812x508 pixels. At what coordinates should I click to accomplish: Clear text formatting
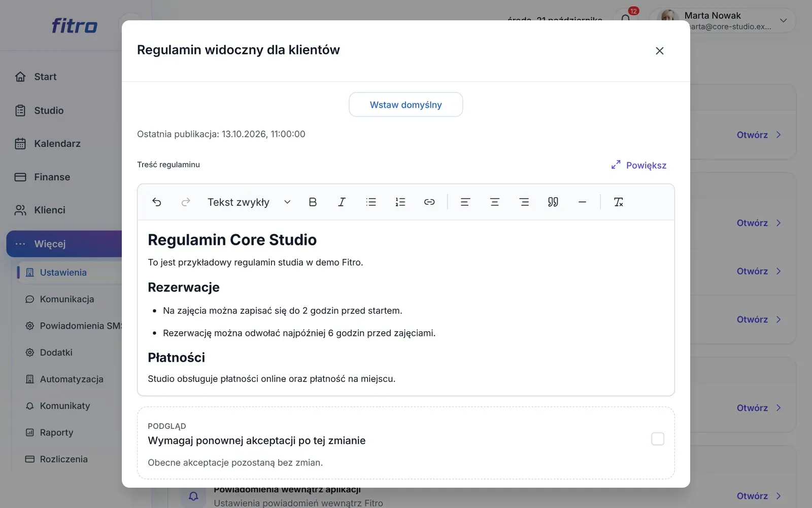(619, 202)
